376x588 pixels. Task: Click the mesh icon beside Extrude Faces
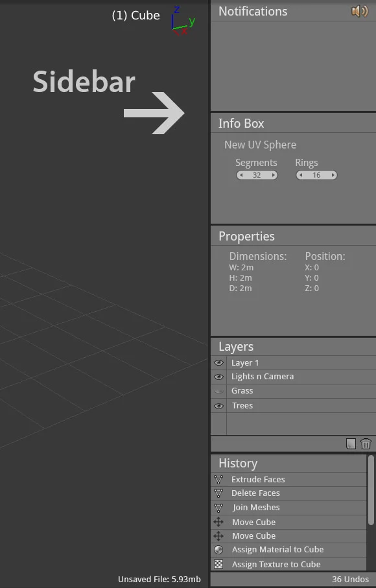pos(218,480)
